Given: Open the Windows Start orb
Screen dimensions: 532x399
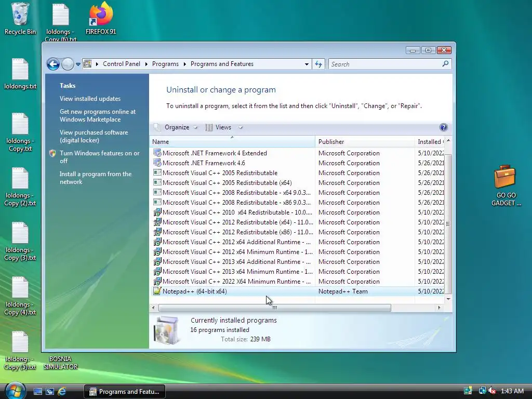Looking at the screenshot, I should coord(15,391).
